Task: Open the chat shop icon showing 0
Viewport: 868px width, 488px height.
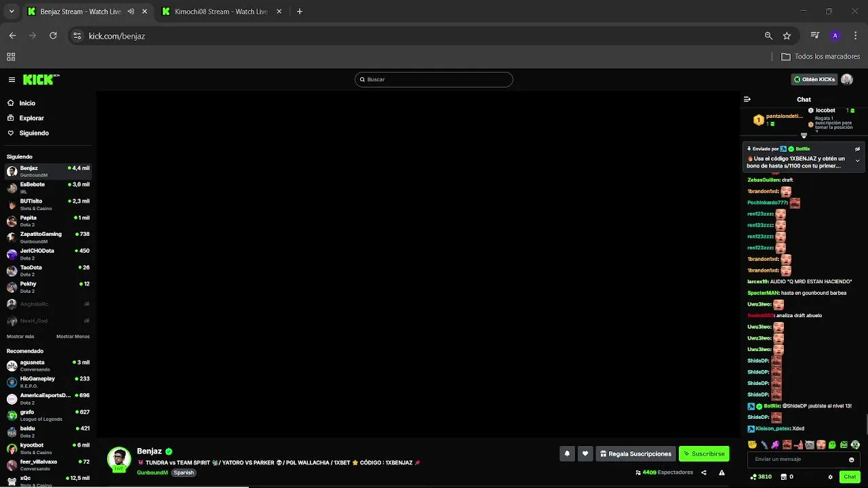Action: tap(787, 476)
